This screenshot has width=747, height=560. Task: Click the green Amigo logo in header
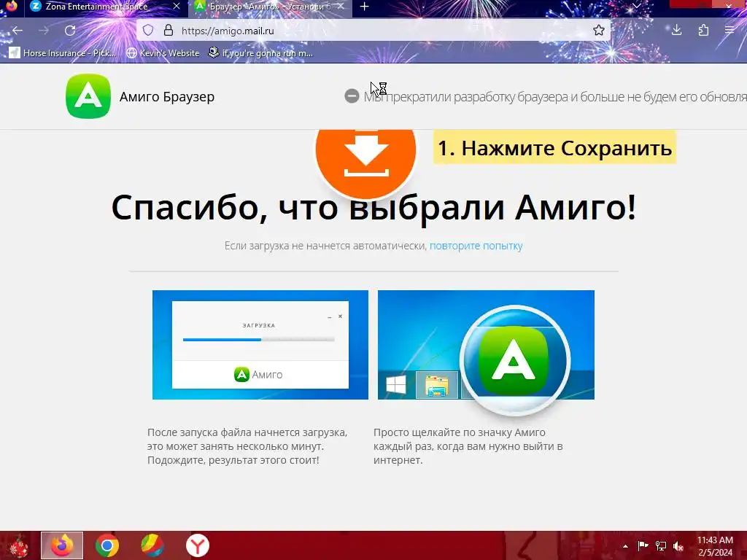coord(88,96)
